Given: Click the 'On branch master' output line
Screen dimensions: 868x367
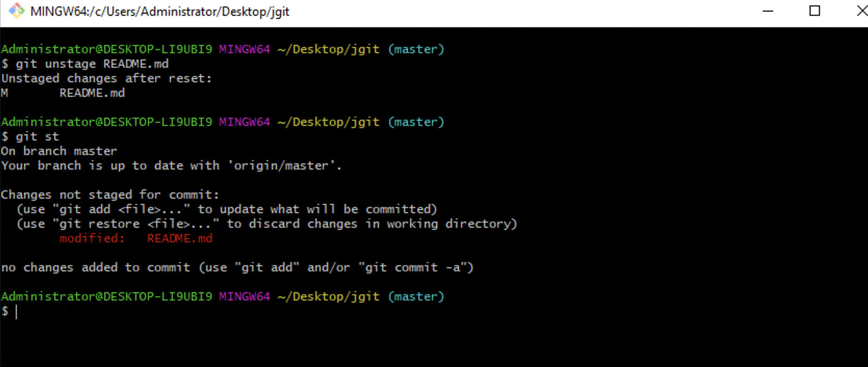Looking at the screenshot, I should click(x=59, y=151).
